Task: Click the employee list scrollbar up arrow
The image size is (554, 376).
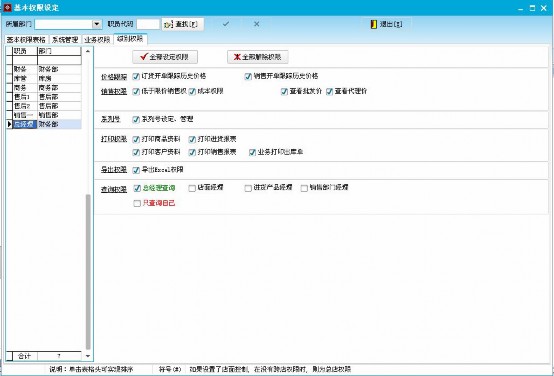Action: (88, 51)
